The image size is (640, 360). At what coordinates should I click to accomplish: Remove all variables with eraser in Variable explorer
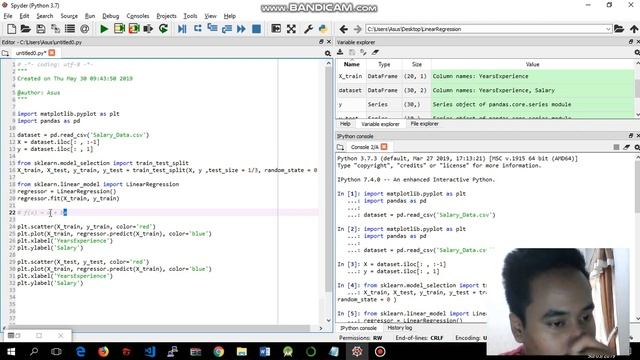pos(375,52)
